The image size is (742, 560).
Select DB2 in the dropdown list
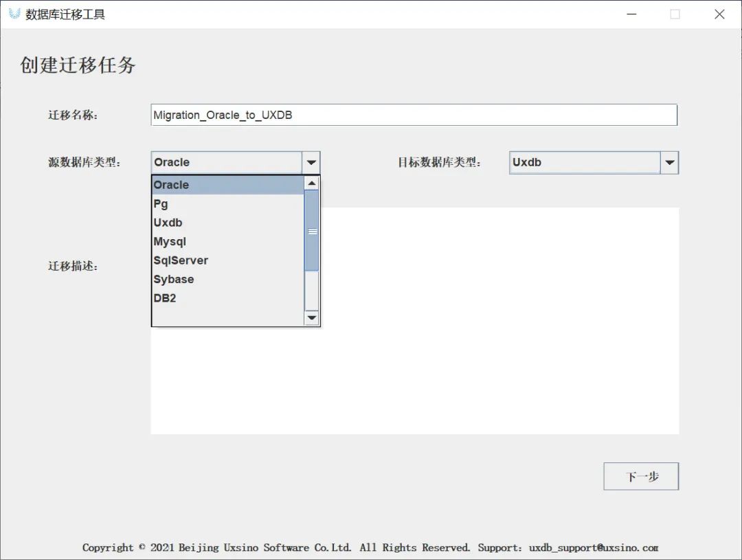(227, 298)
